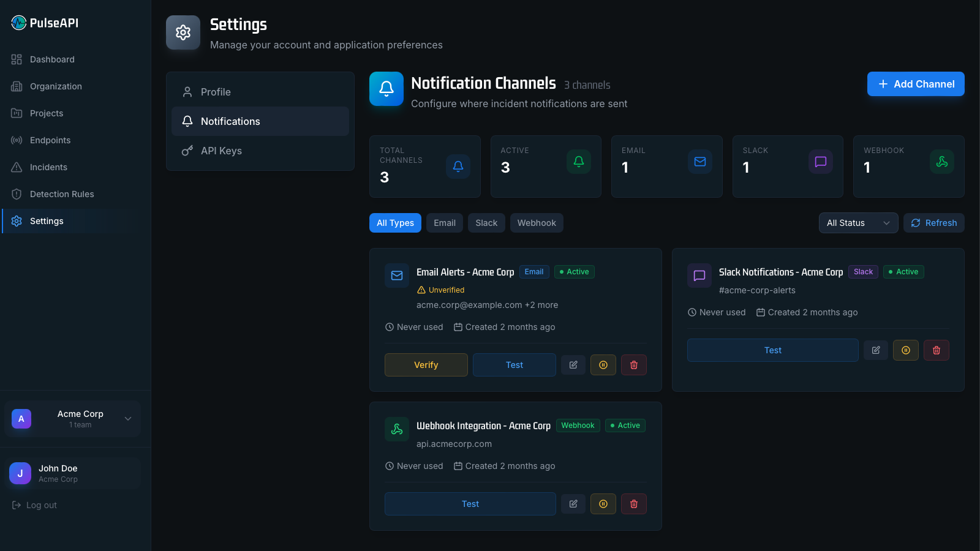Viewport: 980px width, 551px height.
Task: Pause the Webhook Integration channel
Action: pyautogui.click(x=603, y=504)
